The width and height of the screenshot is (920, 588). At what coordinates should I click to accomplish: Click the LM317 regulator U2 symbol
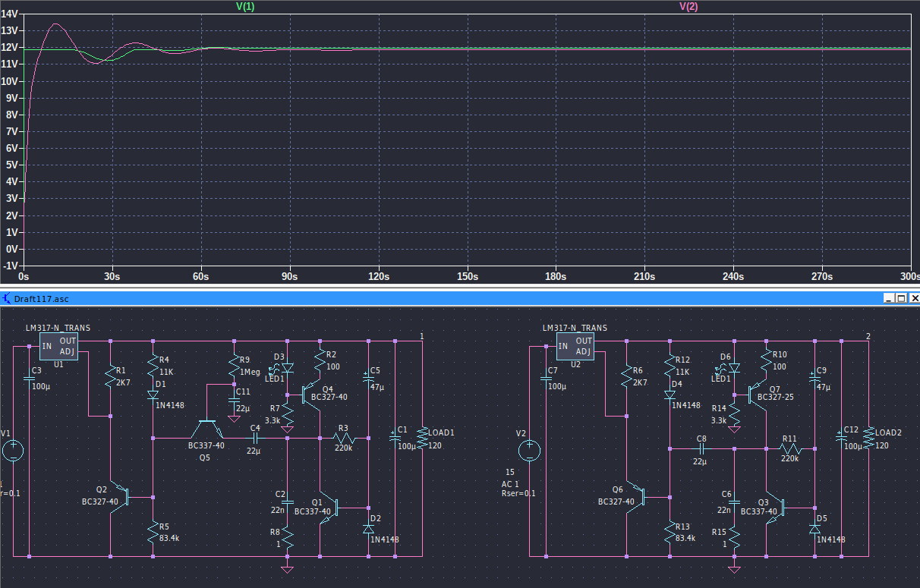click(575, 347)
